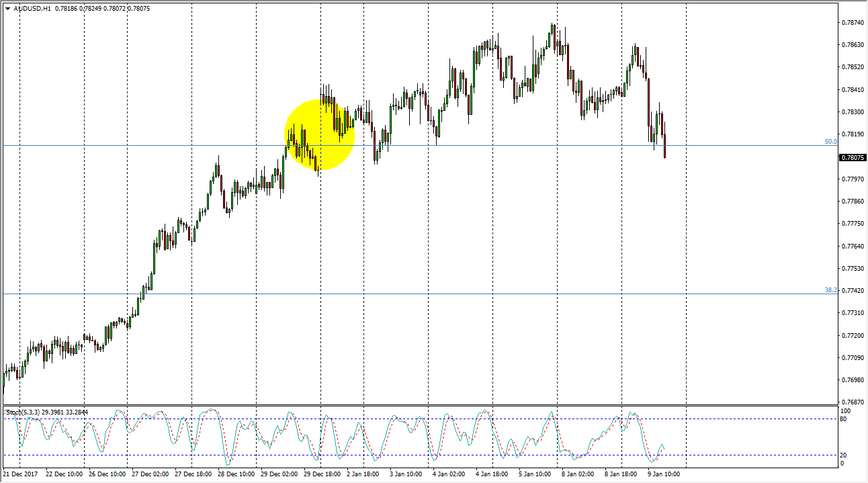Click the 50.0 Fibonacci level label
The height and width of the screenshot is (483, 868).
(x=830, y=142)
